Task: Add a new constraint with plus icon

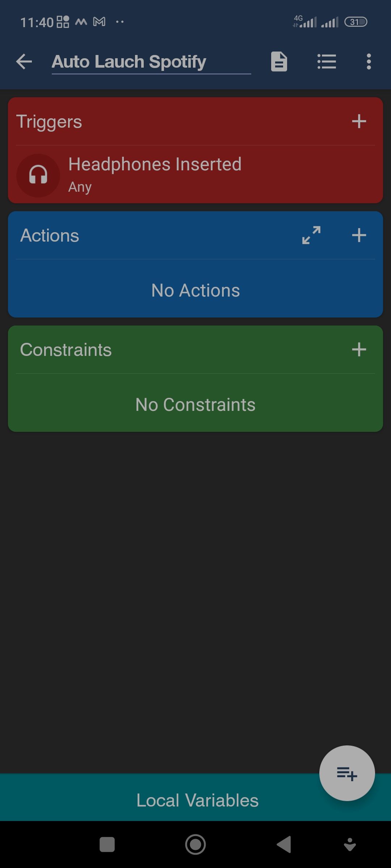Action: coord(359,350)
